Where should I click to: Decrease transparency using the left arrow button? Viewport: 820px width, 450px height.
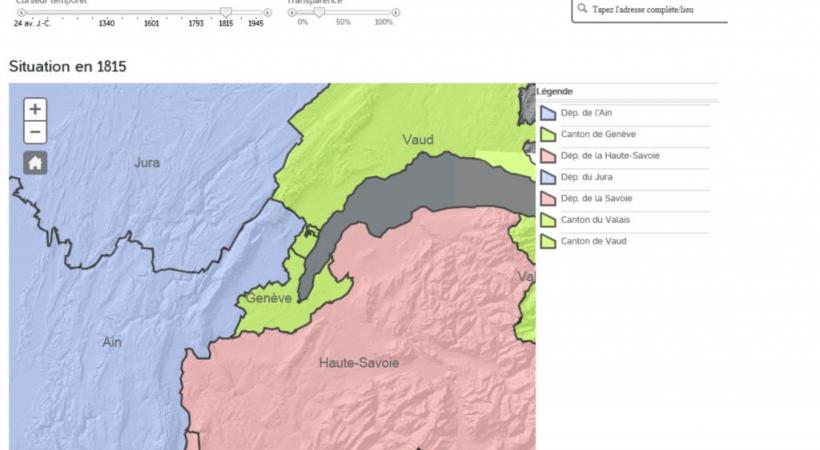292,12
